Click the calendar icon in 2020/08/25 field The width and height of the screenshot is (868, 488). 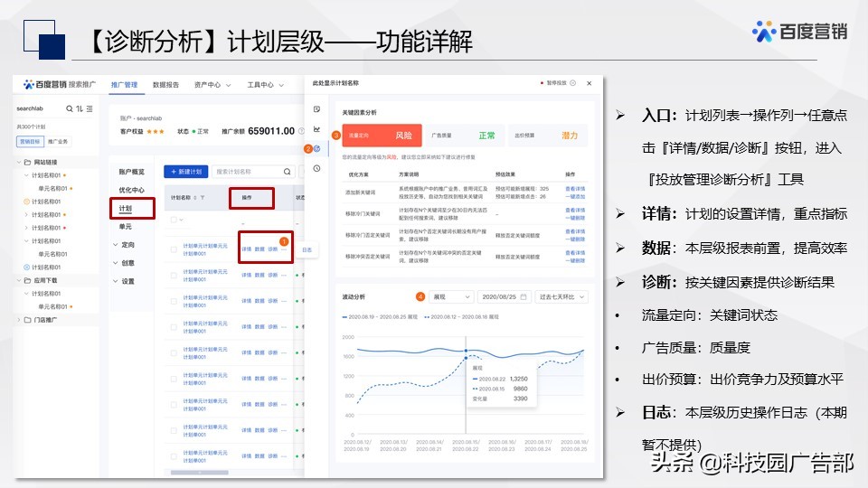(524, 296)
